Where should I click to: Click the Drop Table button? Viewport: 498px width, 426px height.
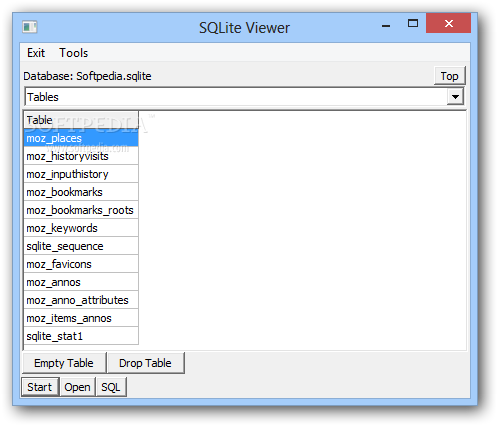(x=145, y=363)
